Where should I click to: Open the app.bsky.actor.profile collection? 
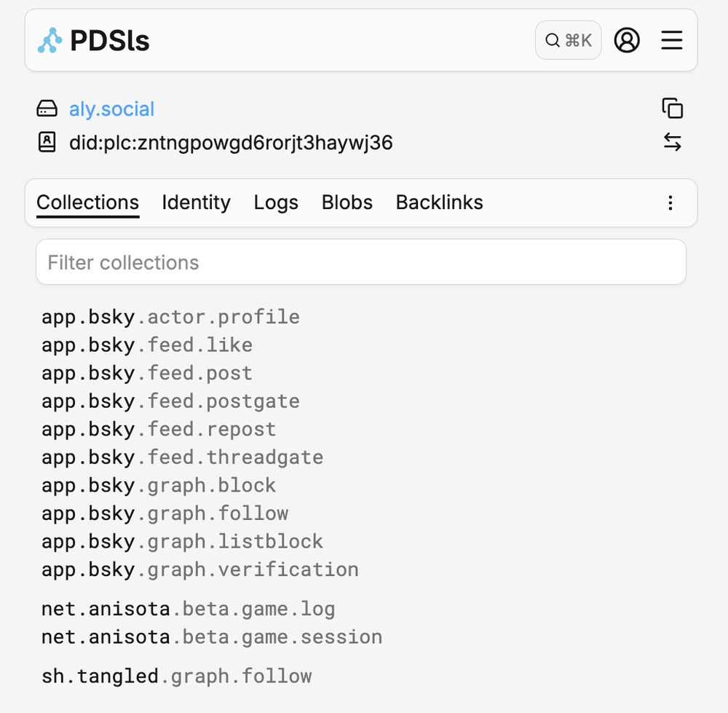(x=170, y=317)
